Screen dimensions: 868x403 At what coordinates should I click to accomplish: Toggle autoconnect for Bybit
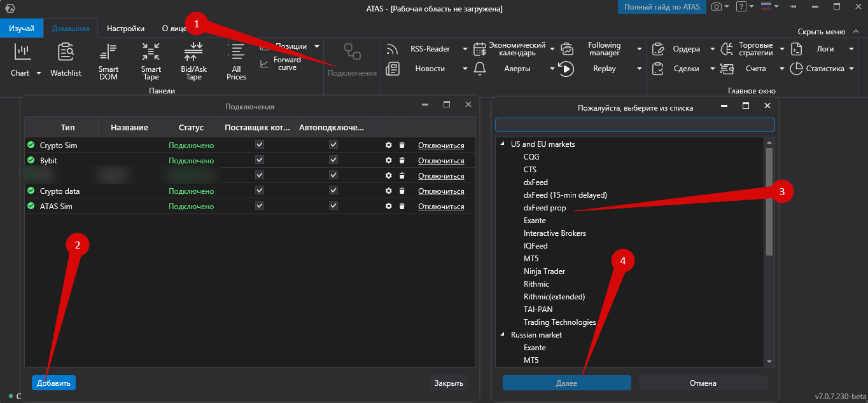(x=333, y=160)
